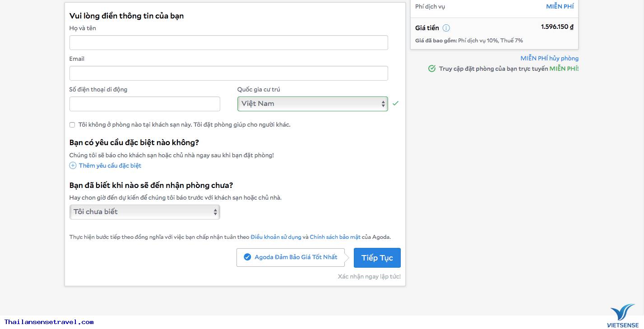The height and width of the screenshot is (329, 644).
Task: Click the green check circle beside Truy cập đặt phòng
Action: point(432,69)
